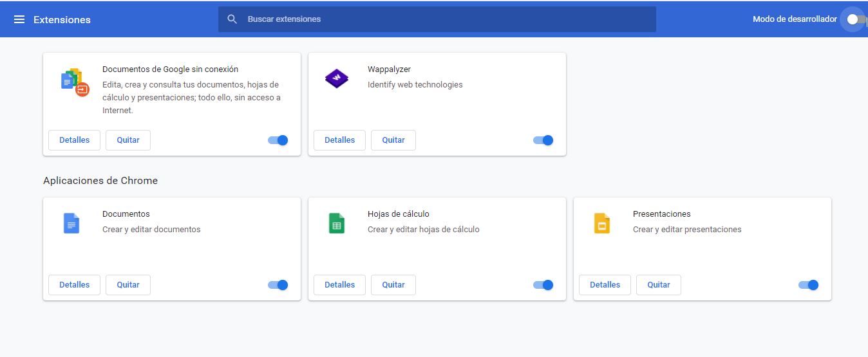Open Detalles for Documentos app
The image size is (868, 357).
pos(75,285)
